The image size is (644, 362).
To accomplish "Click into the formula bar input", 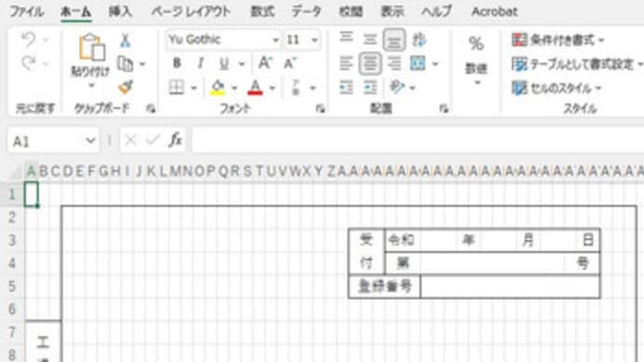I will (418, 140).
